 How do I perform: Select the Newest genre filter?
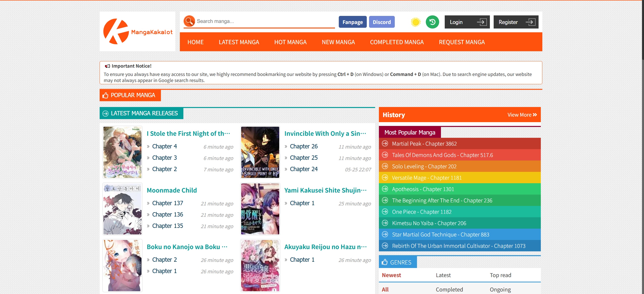[391, 275]
